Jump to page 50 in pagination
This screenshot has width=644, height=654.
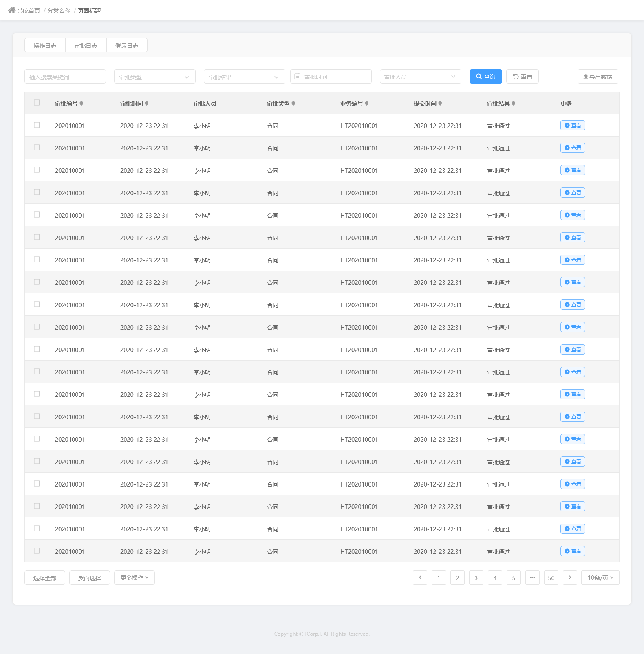tap(551, 577)
